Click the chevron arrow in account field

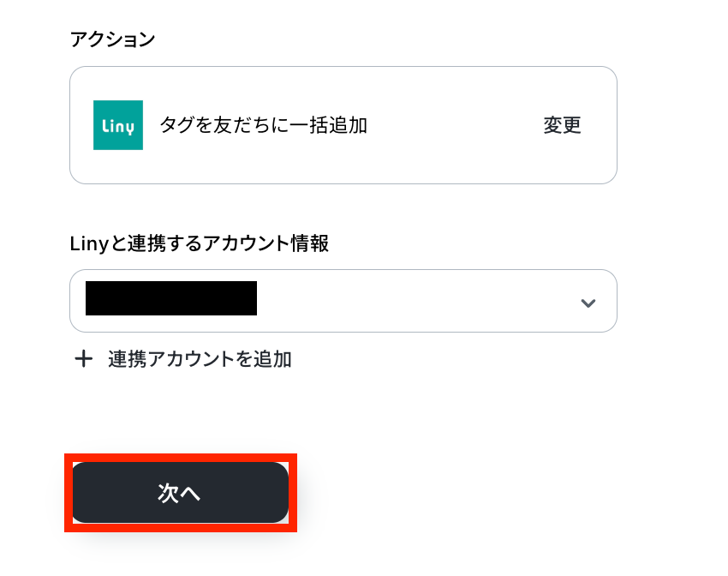click(x=588, y=303)
